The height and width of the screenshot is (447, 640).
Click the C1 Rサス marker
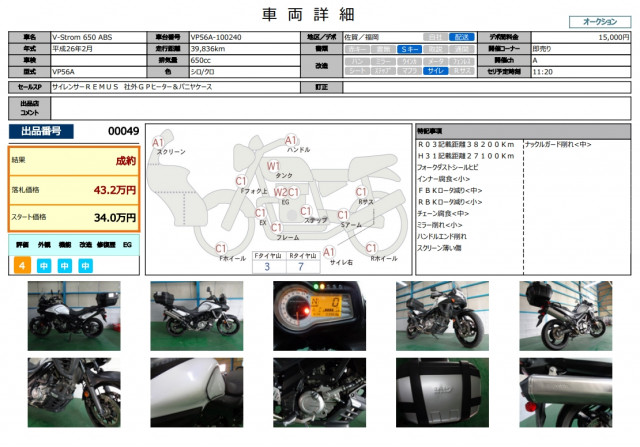(x=361, y=192)
